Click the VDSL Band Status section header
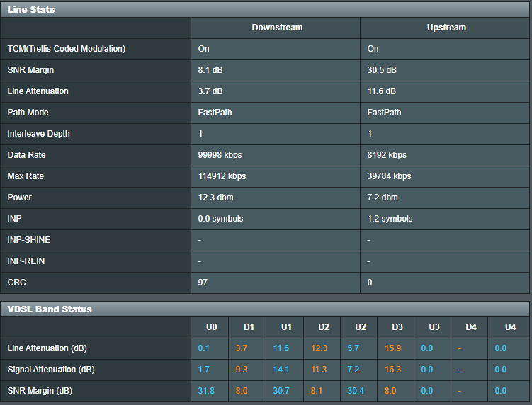 pyautogui.click(x=50, y=309)
